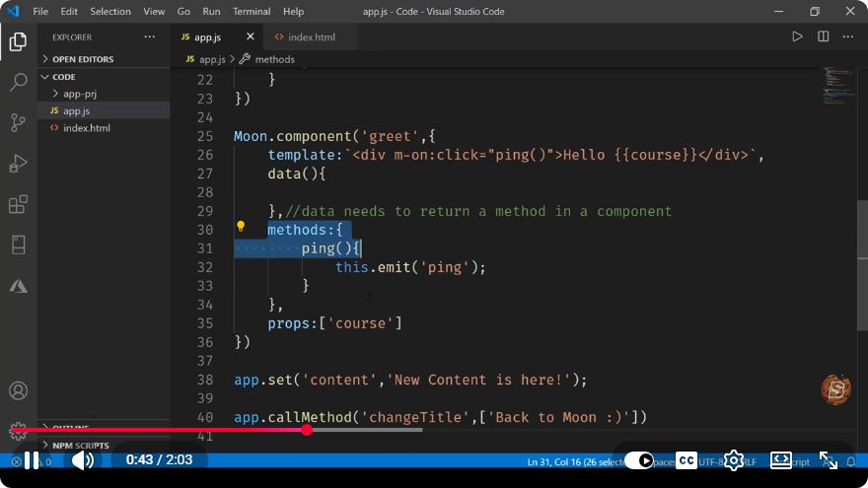Split the editor to the right

click(824, 36)
